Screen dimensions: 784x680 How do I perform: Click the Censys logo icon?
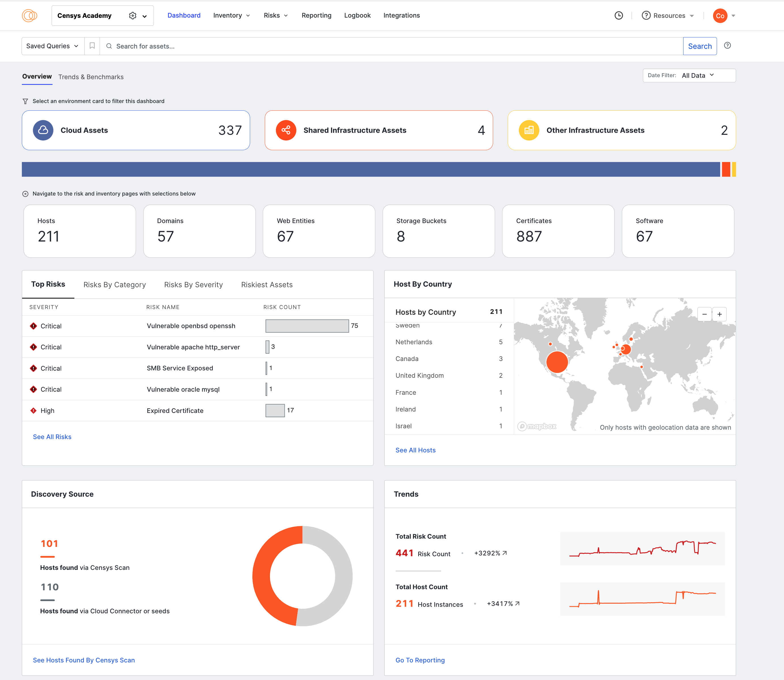29,16
